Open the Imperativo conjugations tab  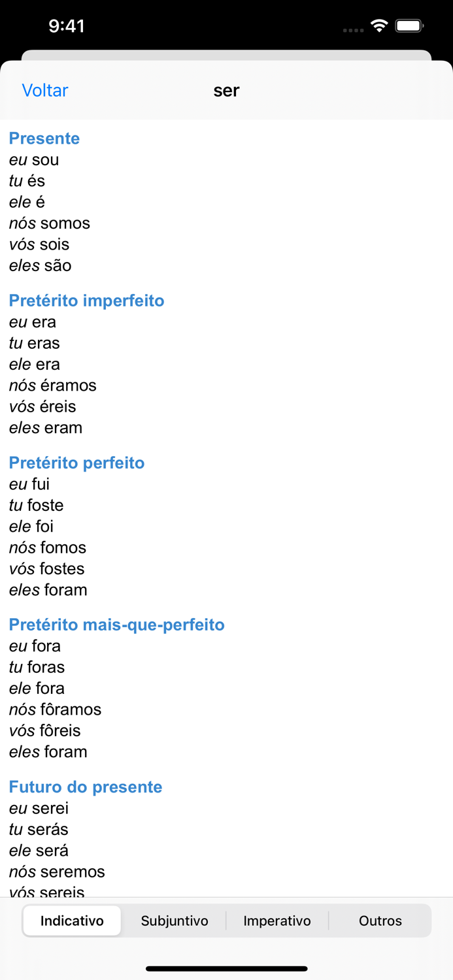[277, 921]
